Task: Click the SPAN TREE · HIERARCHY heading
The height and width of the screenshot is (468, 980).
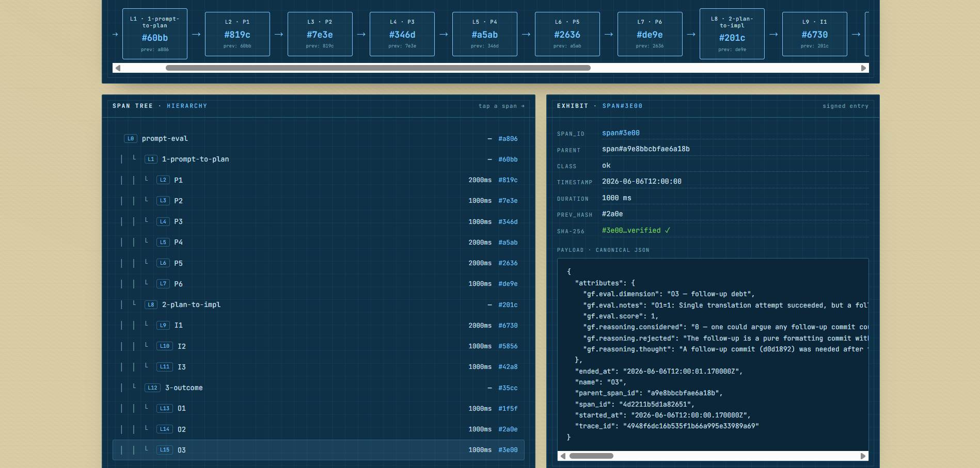Action: (x=160, y=106)
